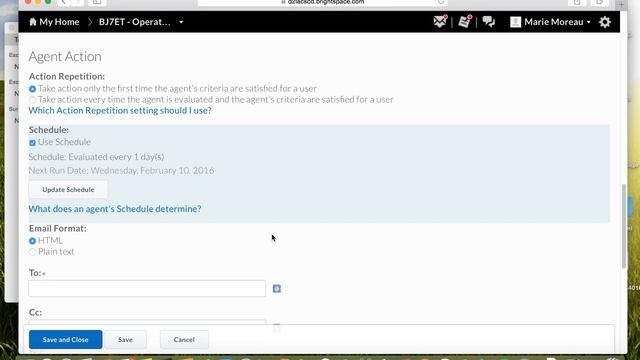Open subscription alerts chat bubbles icon
The width and height of the screenshot is (640, 360).
(489, 22)
